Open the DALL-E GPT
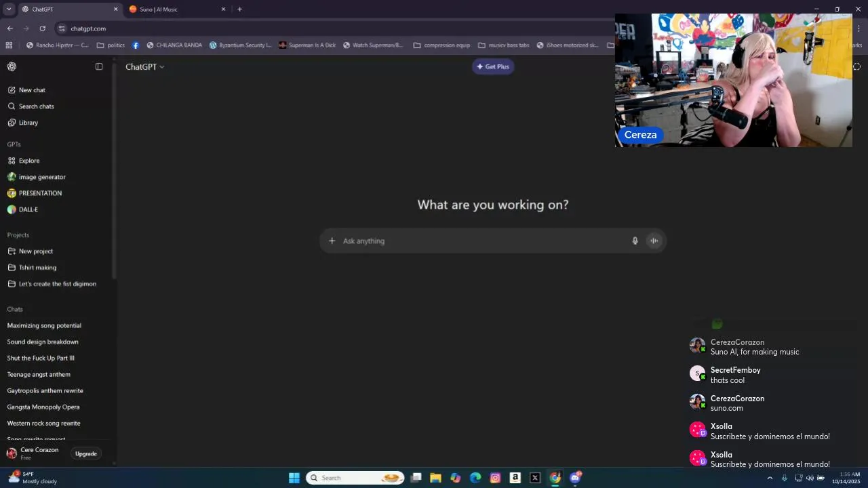This screenshot has height=488, width=868. (22, 209)
